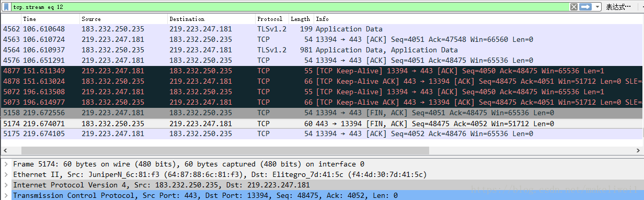The height and width of the screenshot is (200, 644).
Task: Sort by the Length column header
Action: coord(301,19)
